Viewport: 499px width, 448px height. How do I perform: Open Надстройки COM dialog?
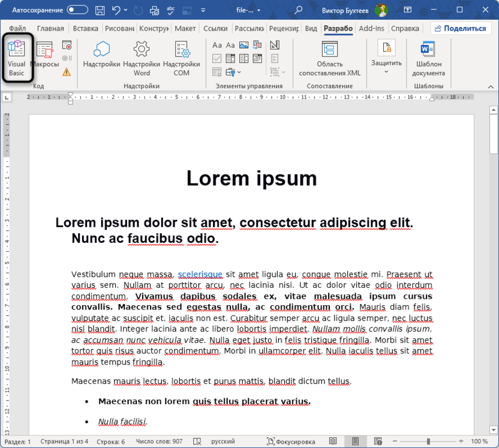(181, 59)
